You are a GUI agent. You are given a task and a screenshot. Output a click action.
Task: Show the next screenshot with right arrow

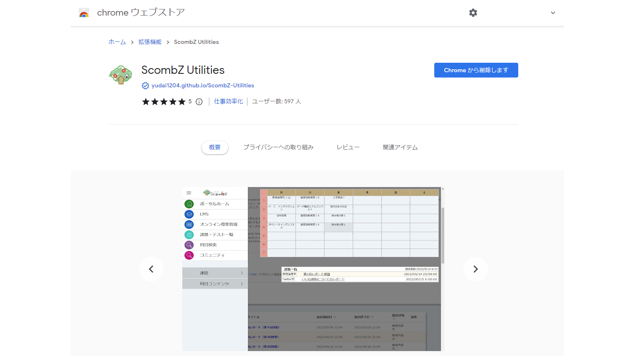tap(475, 269)
